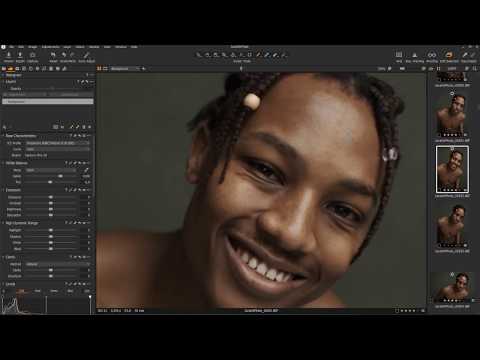The width and height of the screenshot is (480, 360).
Task: Click the star rating below the viewer
Action: [409, 311]
